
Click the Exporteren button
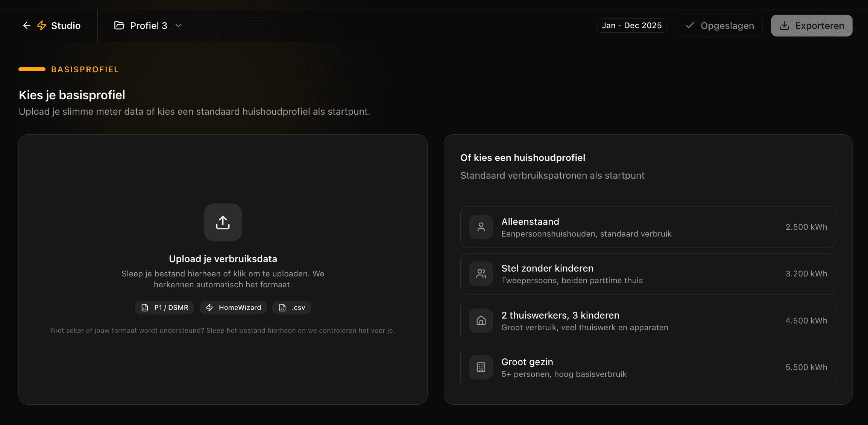coord(812,25)
